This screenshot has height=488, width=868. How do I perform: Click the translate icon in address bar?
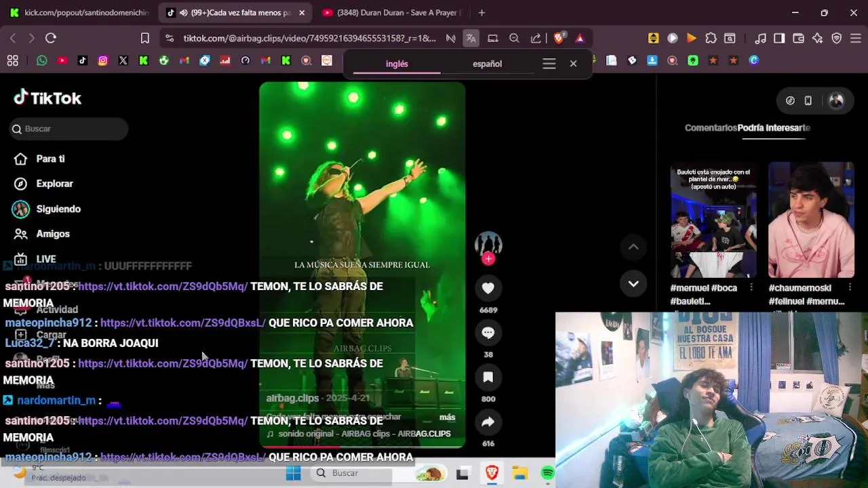pos(471,39)
